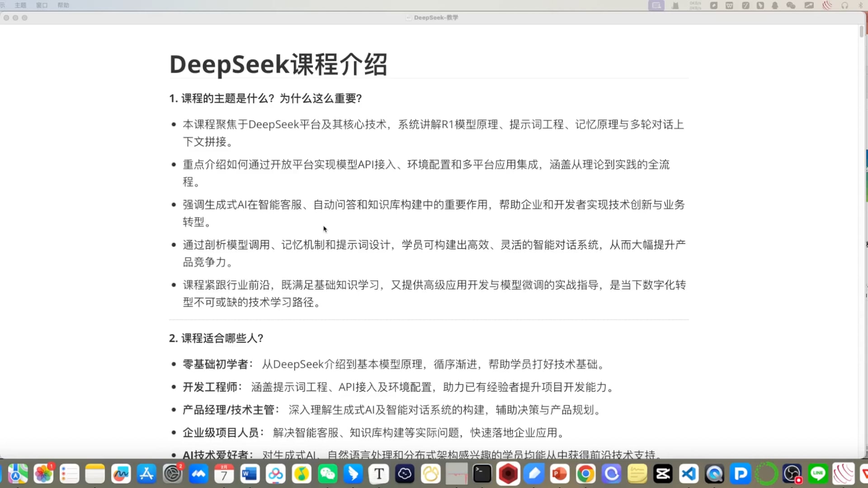
Task: Open the Calendar app showing February 7
Action: pyautogui.click(x=224, y=474)
